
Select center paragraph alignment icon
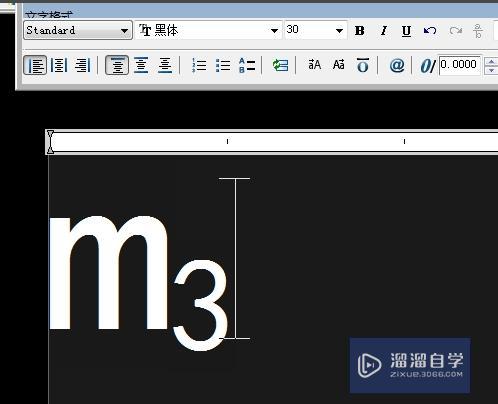tap(59, 65)
